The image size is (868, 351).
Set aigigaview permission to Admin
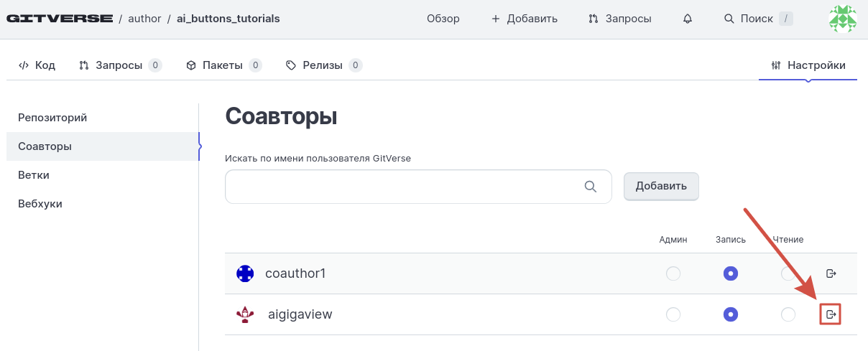point(673,314)
